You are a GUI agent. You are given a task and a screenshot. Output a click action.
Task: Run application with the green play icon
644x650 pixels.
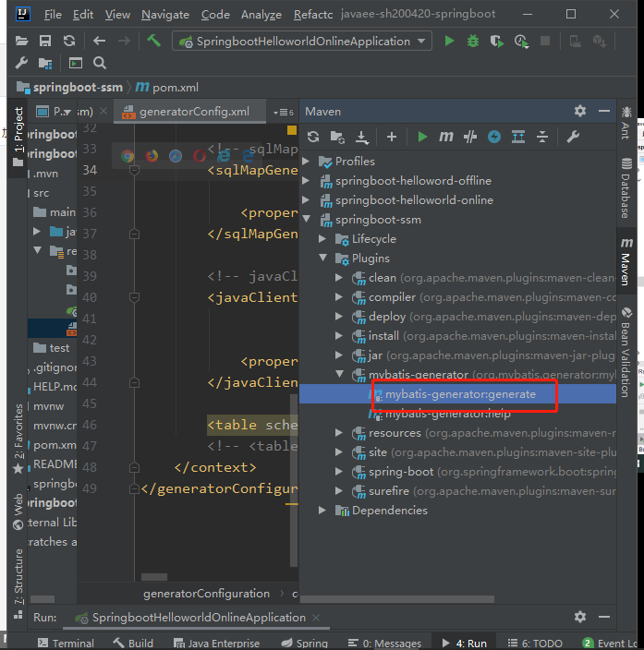[449, 41]
